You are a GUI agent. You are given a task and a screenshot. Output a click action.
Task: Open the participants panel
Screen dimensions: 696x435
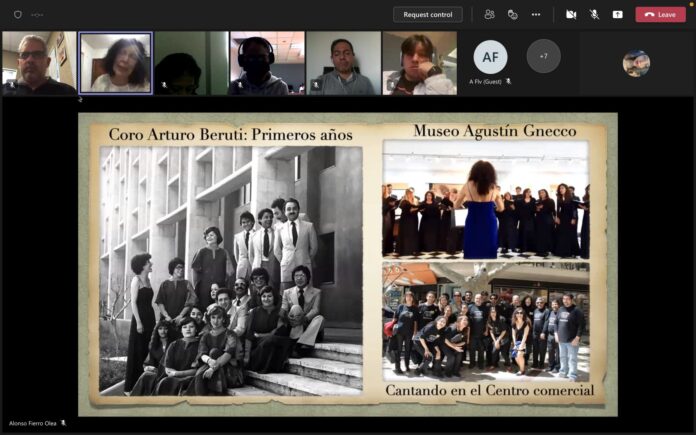[x=489, y=14]
